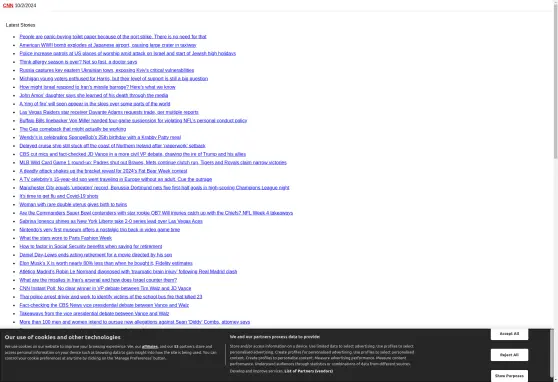Open CBS cut mics JD Vance debate story
The width and height of the screenshot is (558, 382).
point(132,154)
